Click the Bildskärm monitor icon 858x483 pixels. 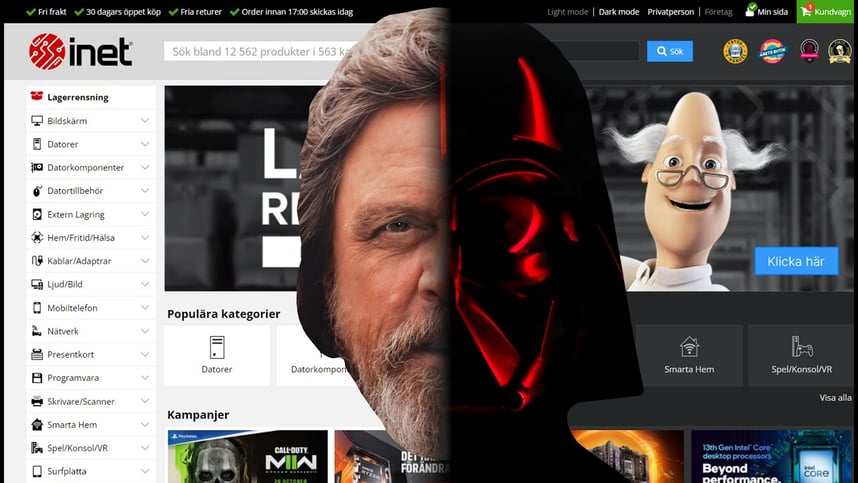[x=37, y=121]
